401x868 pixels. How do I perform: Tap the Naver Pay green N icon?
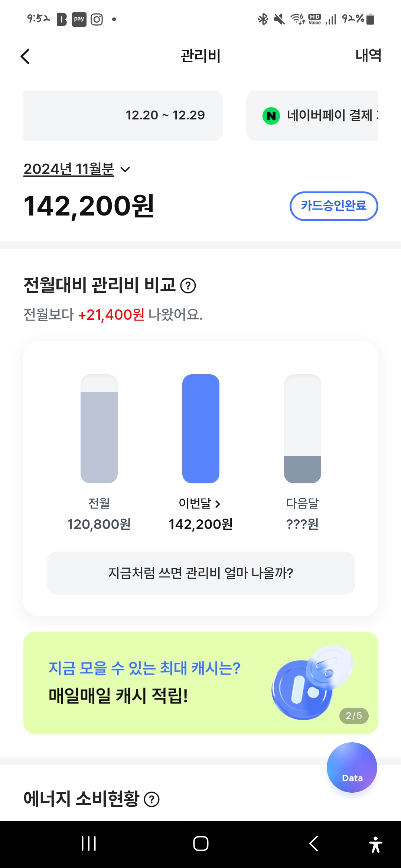pos(271,116)
